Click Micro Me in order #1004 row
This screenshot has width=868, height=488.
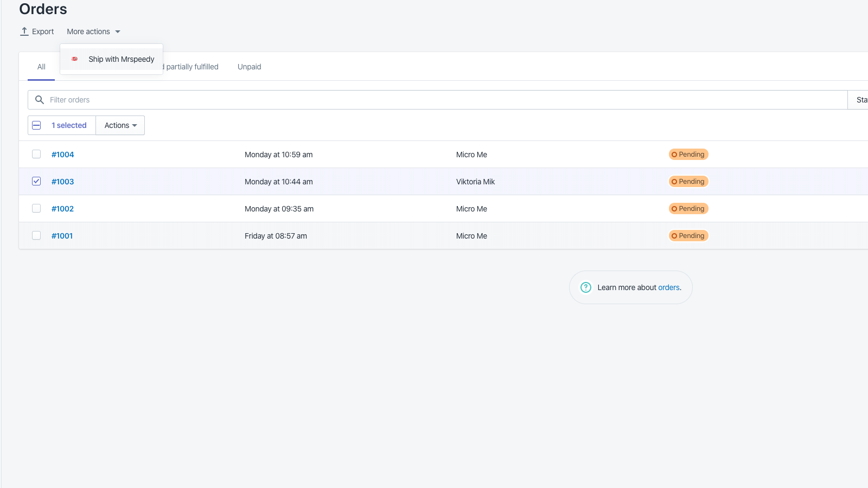[472, 155]
